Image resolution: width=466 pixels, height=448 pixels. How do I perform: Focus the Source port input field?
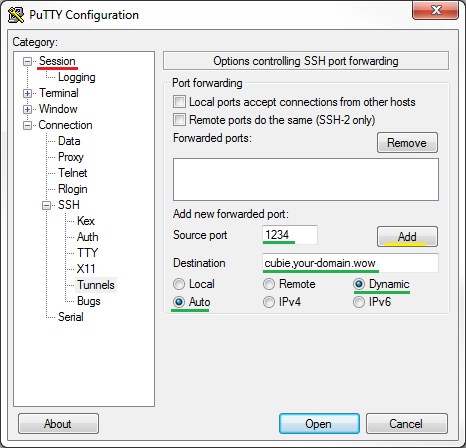(x=290, y=235)
